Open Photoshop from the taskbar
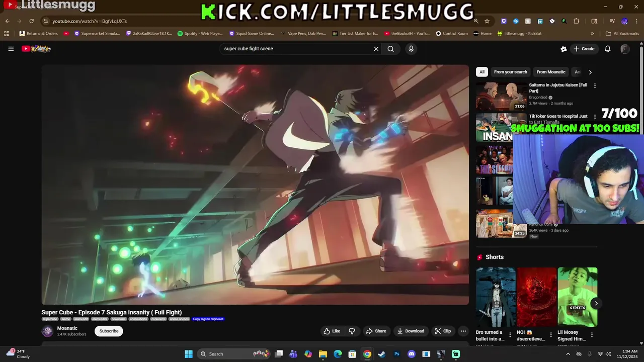 tap(396, 354)
